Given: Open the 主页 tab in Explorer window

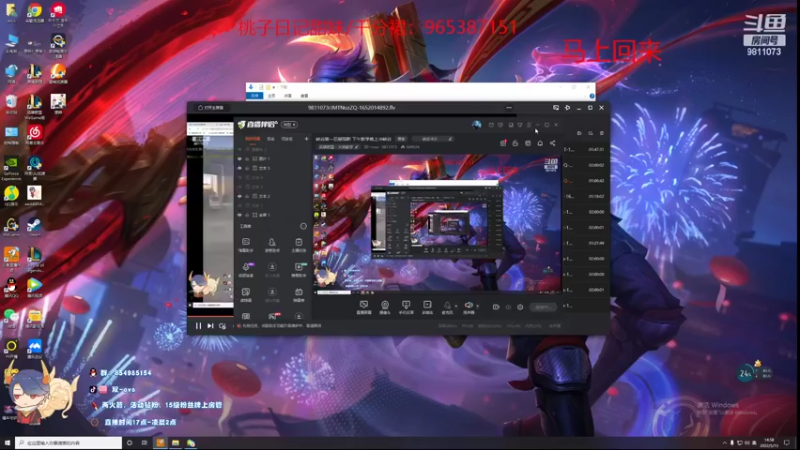Looking at the screenshot, I should coord(271,95).
